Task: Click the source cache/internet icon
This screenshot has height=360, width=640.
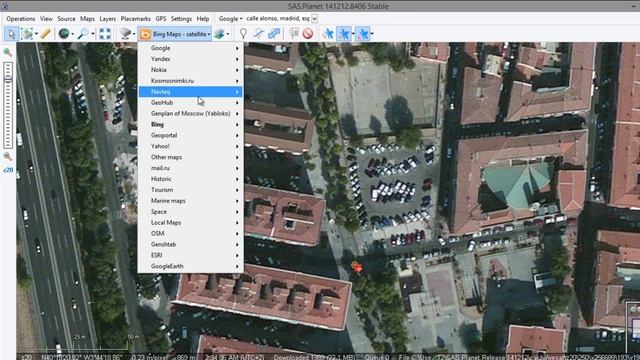Action: 125,34
